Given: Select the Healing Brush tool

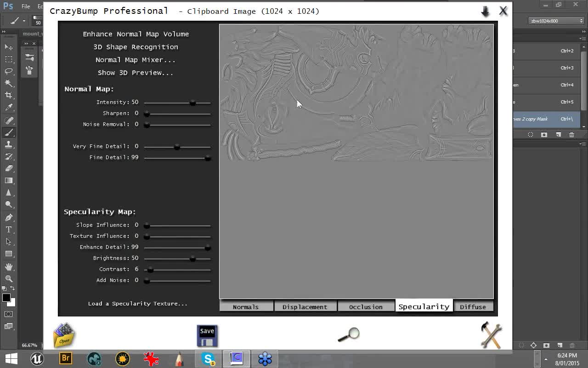Looking at the screenshot, I should click(x=9, y=120).
